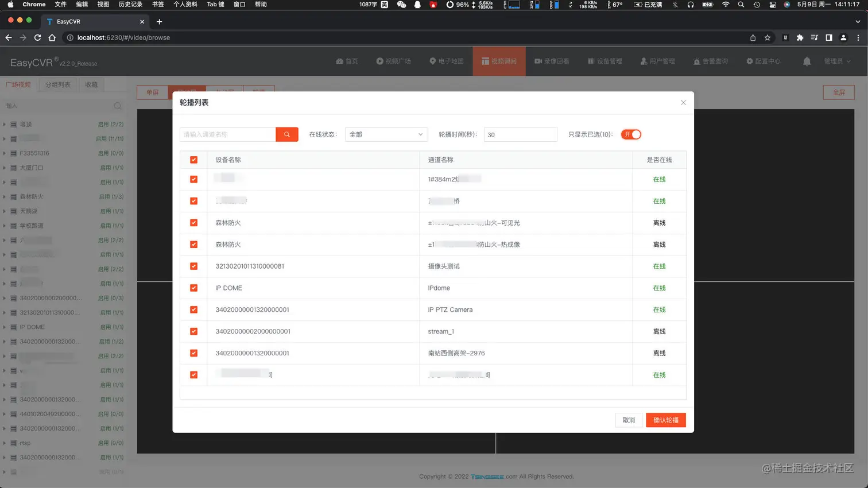This screenshot has height=488, width=868.
Task: Open the 录像回看 navigation item
Action: (x=552, y=61)
